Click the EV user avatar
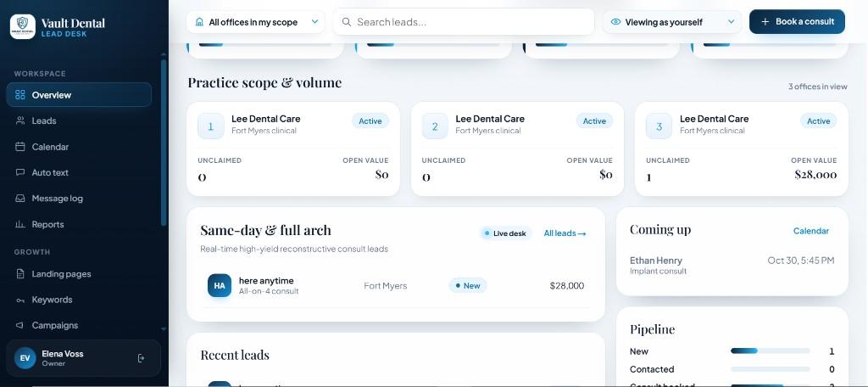868x387 pixels. [x=25, y=358]
